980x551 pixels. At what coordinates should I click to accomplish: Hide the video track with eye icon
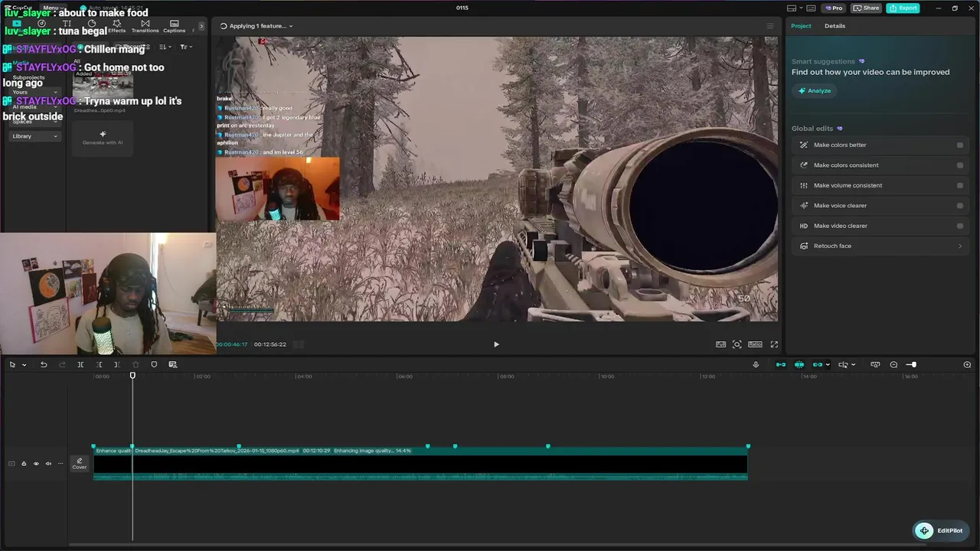(x=36, y=464)
